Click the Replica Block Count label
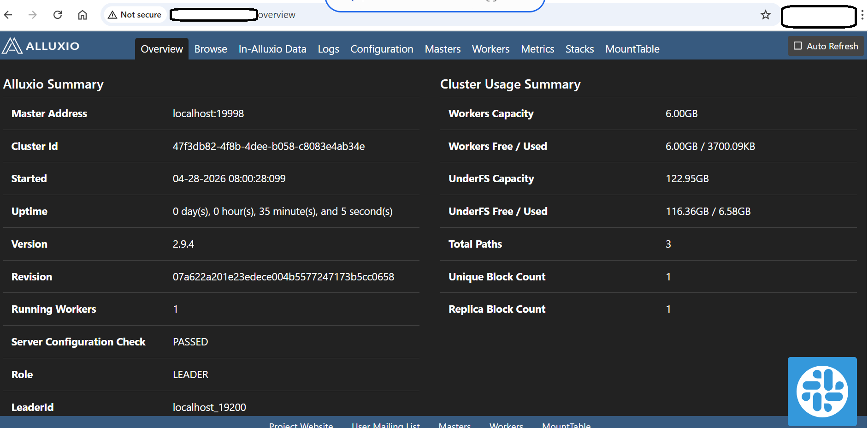The image size is (868, 428). (x=497, y=309)
